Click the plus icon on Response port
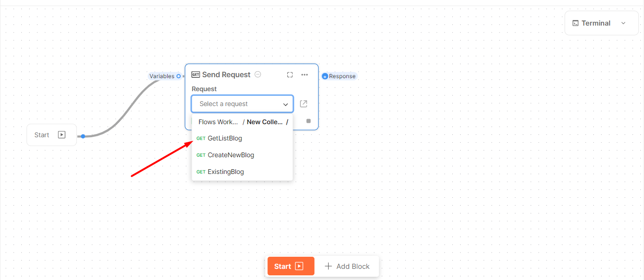The image size is (644, 280). coord(325,76)
